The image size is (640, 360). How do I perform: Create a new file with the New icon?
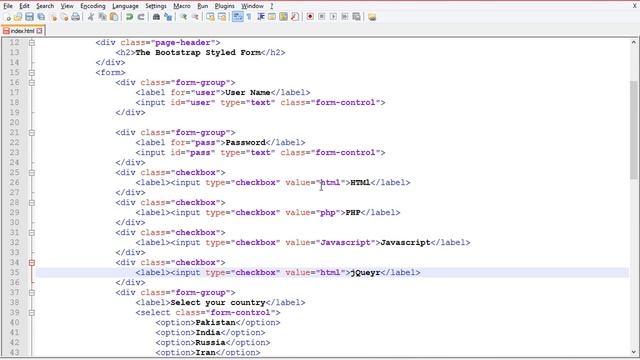(7, 17)
